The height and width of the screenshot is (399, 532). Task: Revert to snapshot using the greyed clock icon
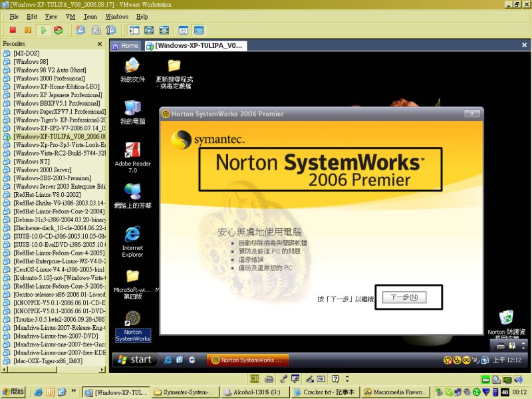96,30
